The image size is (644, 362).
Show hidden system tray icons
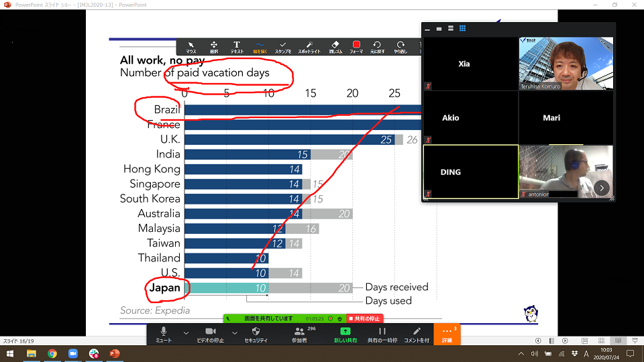tap(521, 354)
